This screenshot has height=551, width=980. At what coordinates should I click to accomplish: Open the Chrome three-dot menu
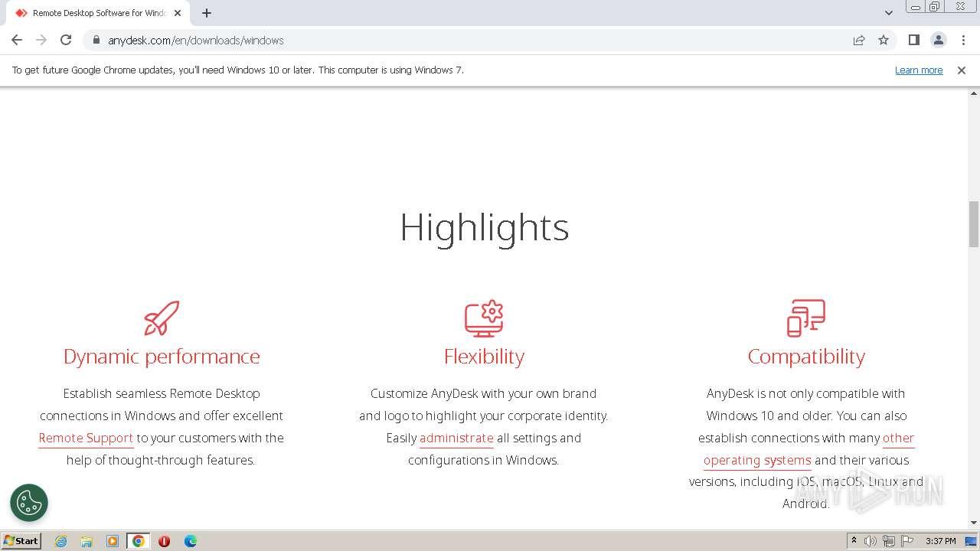click(963, 40)
